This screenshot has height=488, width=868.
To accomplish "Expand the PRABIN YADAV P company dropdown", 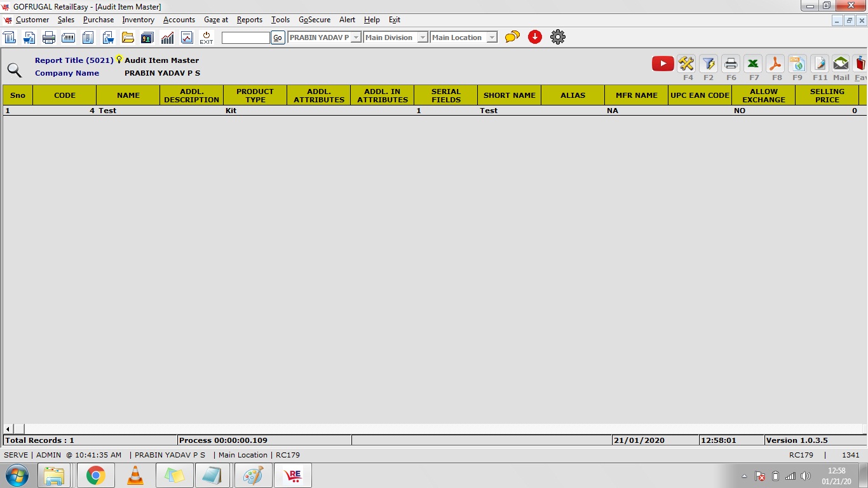I will click(356, 37).
